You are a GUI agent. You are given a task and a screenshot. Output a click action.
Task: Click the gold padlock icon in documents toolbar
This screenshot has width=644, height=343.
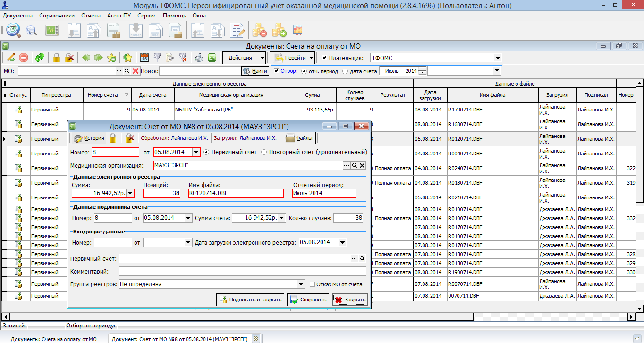click(56, 58)
